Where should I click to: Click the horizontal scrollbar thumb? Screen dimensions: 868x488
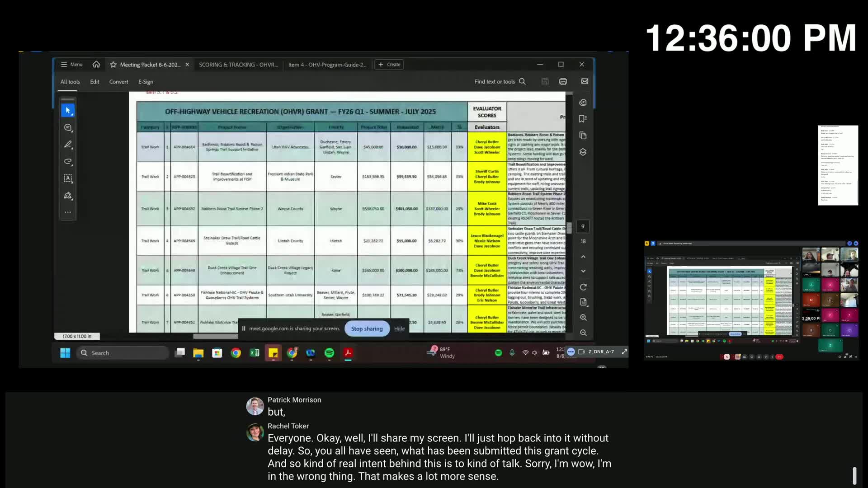click(215, 336)
